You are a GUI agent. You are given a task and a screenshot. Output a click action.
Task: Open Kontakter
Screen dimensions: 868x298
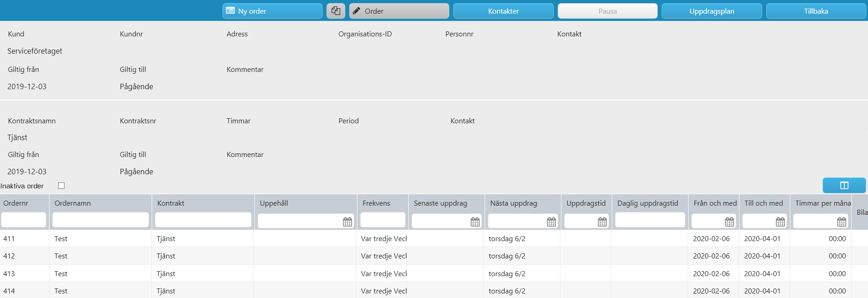503,11
